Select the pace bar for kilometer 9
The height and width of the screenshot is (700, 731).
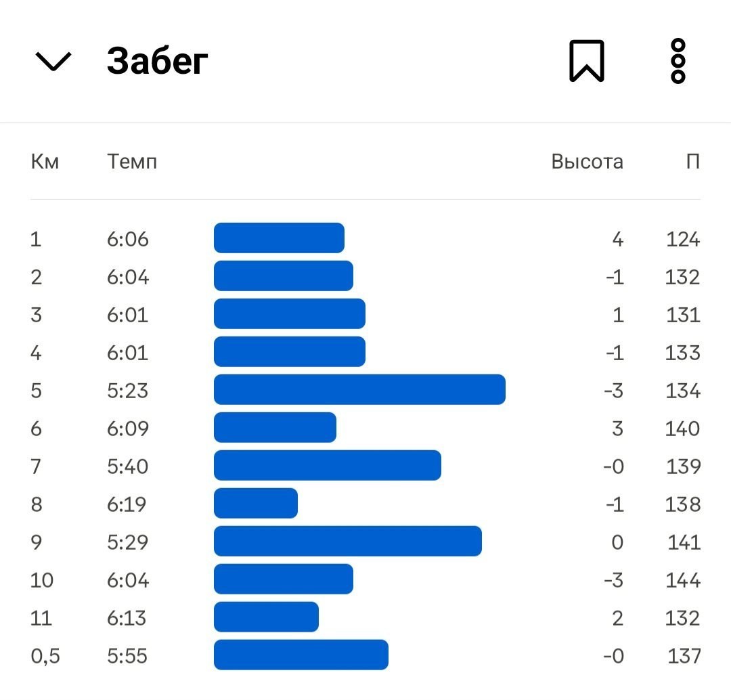click(348, 541)
